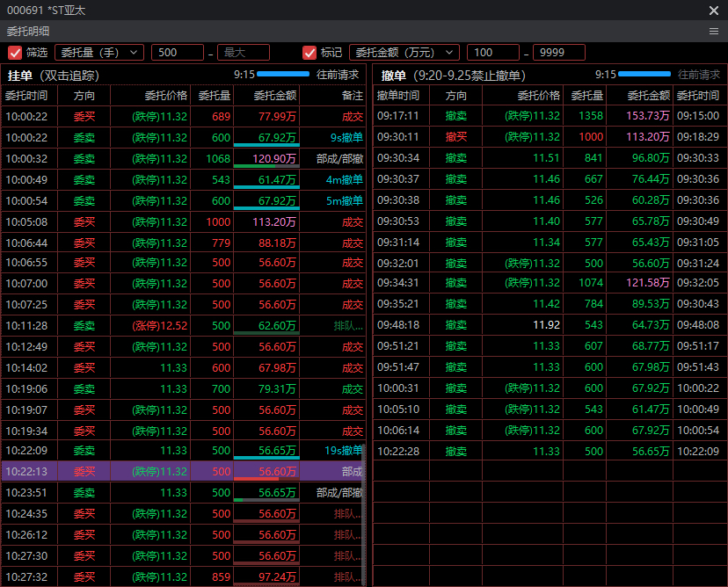Select the 09:35:21 cancel row of 784 lots

pyautogui.click(x=550, y=304)
